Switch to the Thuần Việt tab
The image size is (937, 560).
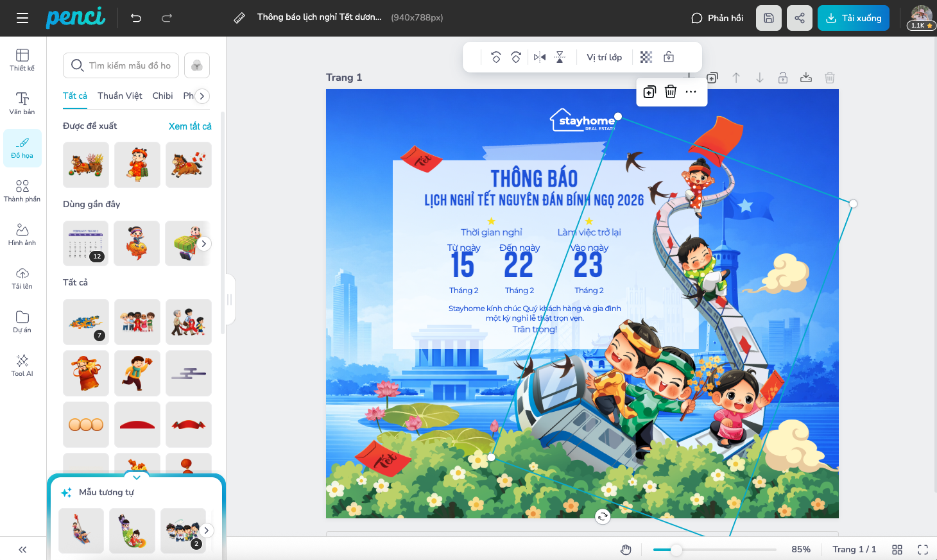[x=120, y=96]
